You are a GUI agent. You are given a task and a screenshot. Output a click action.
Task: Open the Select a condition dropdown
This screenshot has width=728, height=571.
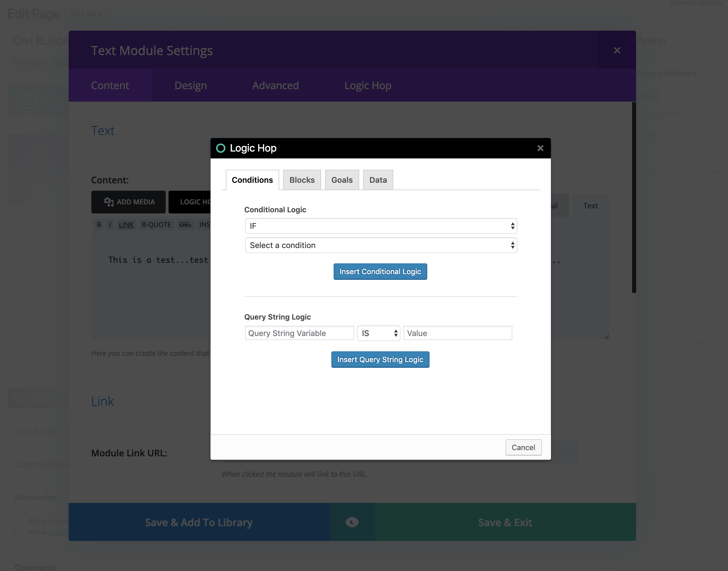tap(381, 245)
